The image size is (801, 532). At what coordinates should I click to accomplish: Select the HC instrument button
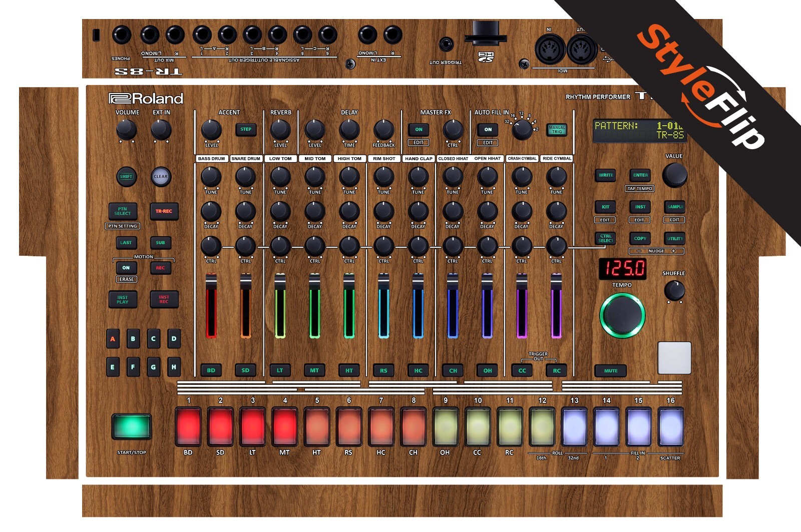(418, 370)
